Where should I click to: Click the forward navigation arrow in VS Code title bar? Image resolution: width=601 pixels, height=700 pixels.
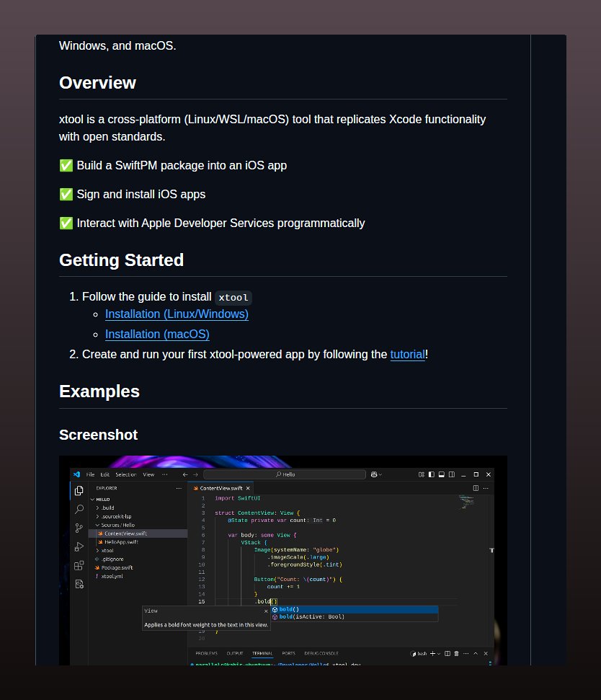195,474
